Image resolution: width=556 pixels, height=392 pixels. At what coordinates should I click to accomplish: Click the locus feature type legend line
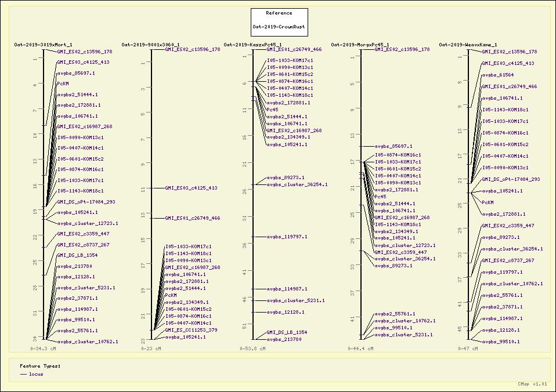coord(24,375)
